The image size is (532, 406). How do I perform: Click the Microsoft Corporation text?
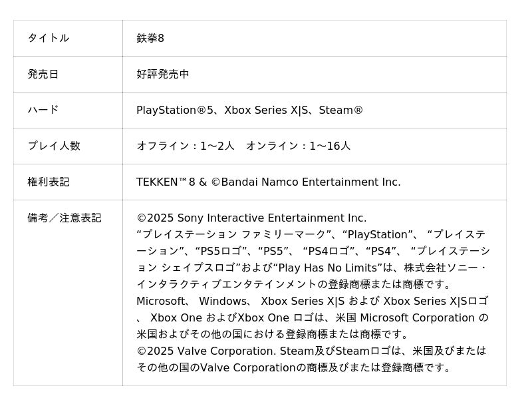[x=417, y=317]
